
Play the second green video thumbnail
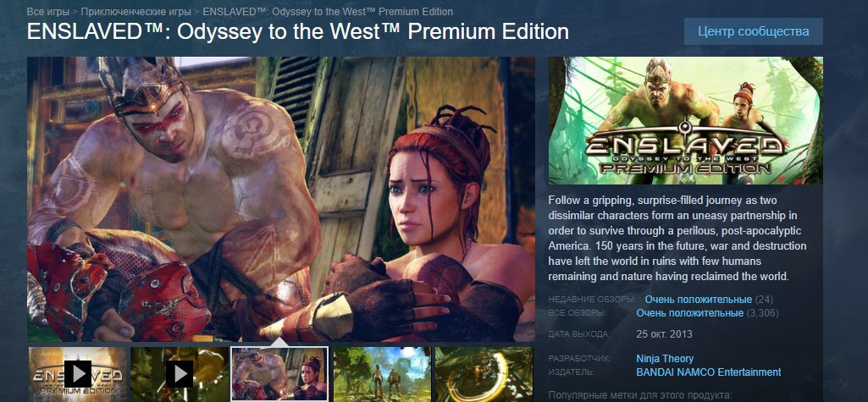click(x=180, y=374)
